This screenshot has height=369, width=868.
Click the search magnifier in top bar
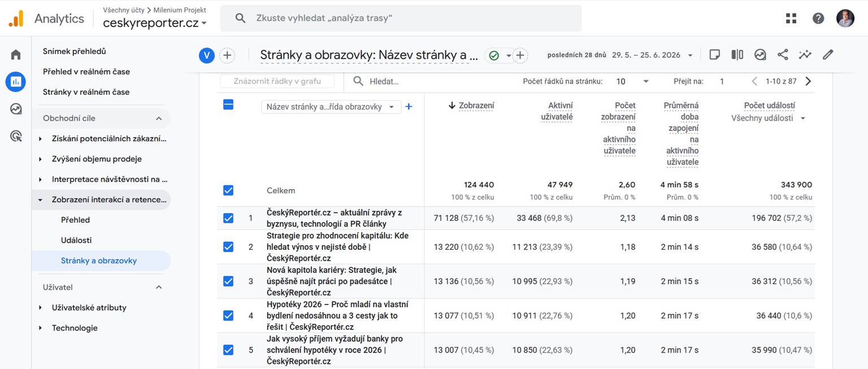pos(240,18)
